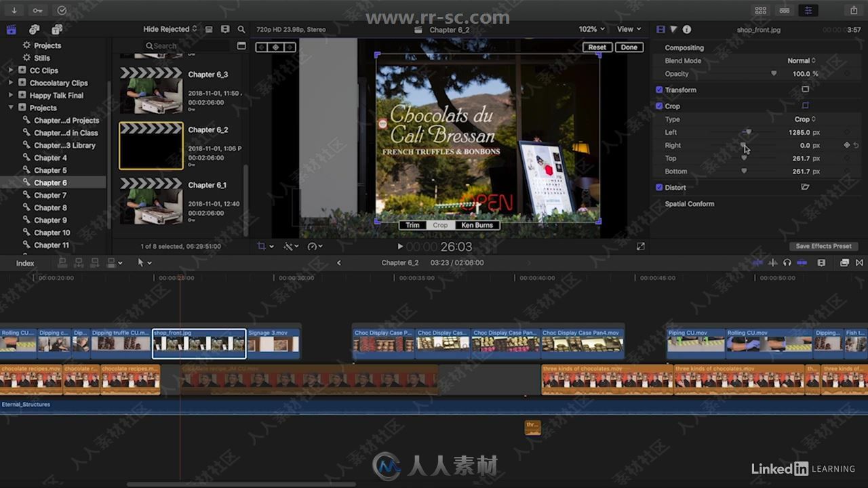Show Transitions browser bowtie icon

pos(859,262)
